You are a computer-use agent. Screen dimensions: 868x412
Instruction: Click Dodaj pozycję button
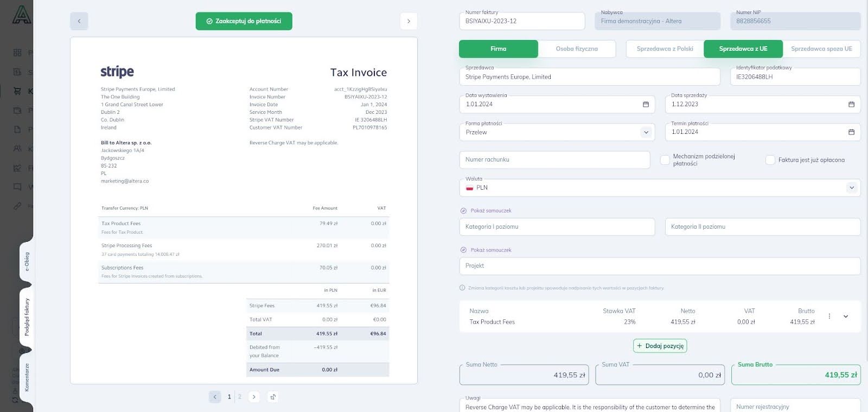[x=660, y=346]
